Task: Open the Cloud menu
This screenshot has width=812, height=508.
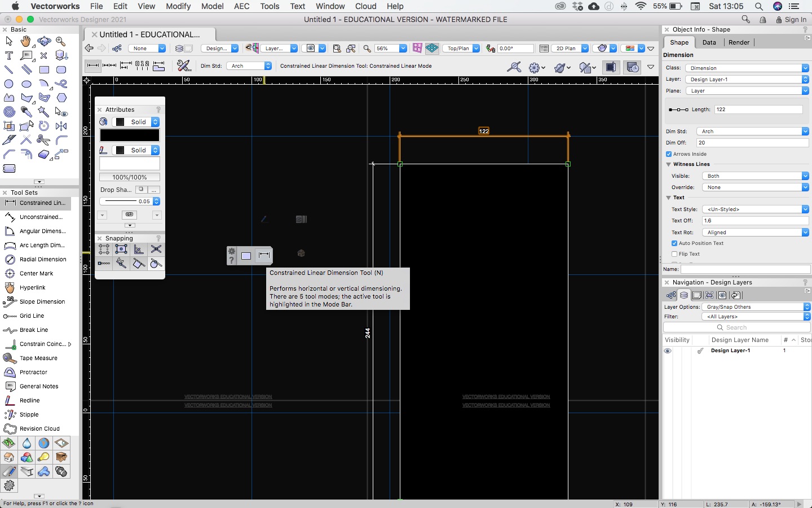Action: pos(366,6)
